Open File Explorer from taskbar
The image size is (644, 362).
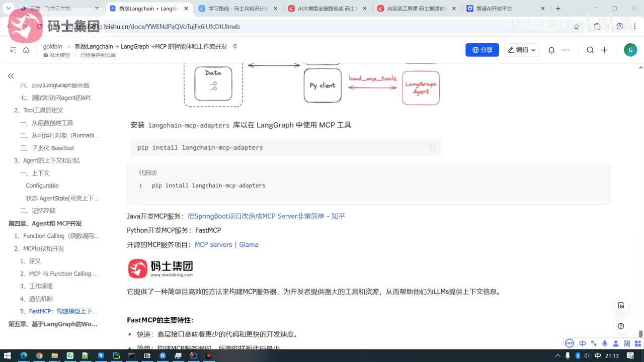tap(55, 355)
